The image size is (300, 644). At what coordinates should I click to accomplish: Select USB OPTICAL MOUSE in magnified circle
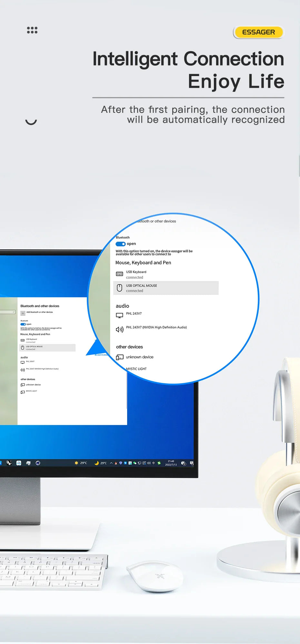166,288
